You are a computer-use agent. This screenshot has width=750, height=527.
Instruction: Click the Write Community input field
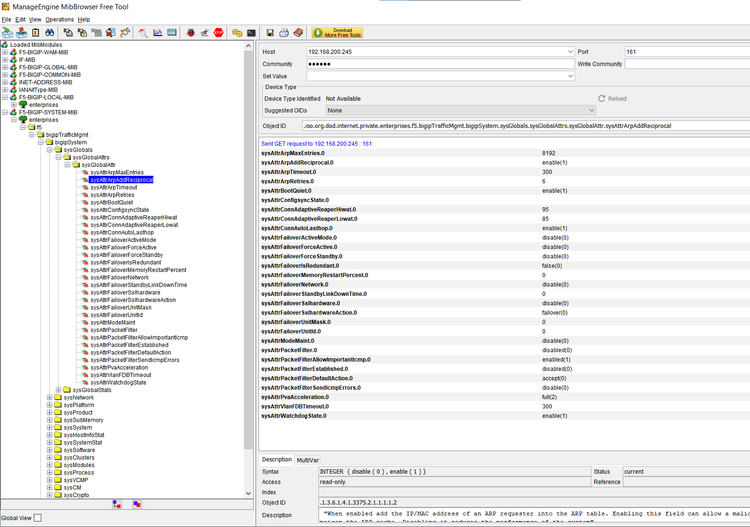(686, 64)
